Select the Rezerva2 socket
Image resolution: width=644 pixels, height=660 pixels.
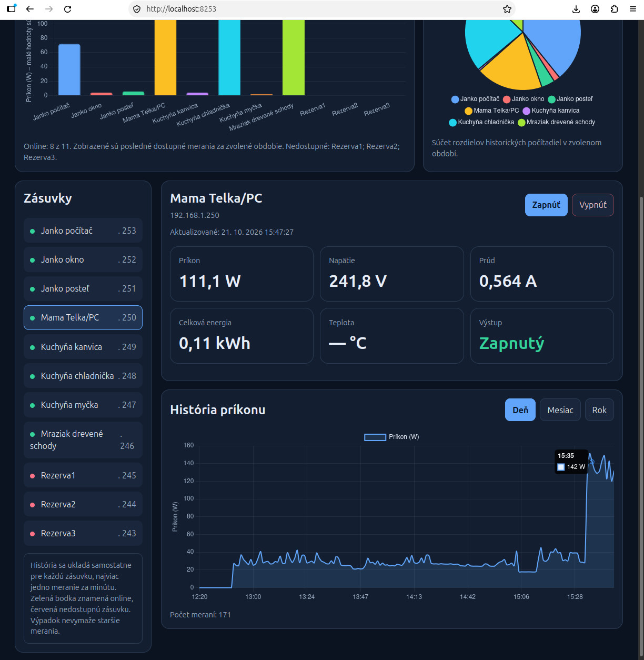[x=83, y=504]
